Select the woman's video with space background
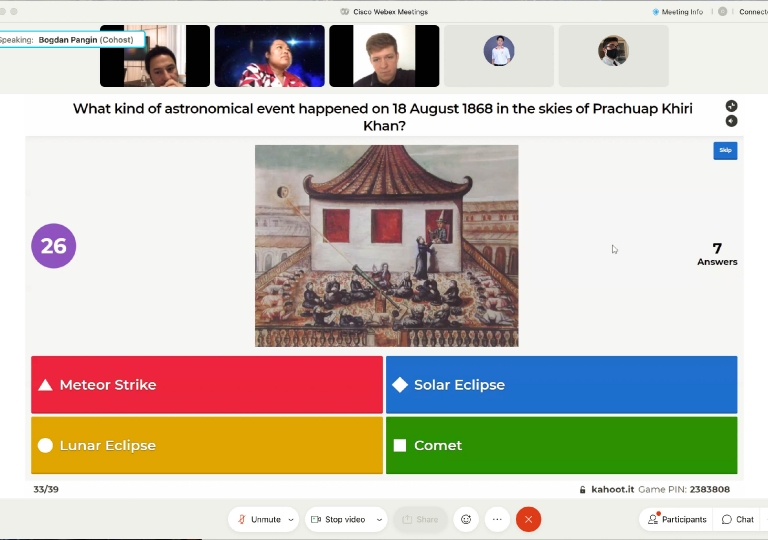The width and height of the screenshot is (768, 540). coord(269,56)
